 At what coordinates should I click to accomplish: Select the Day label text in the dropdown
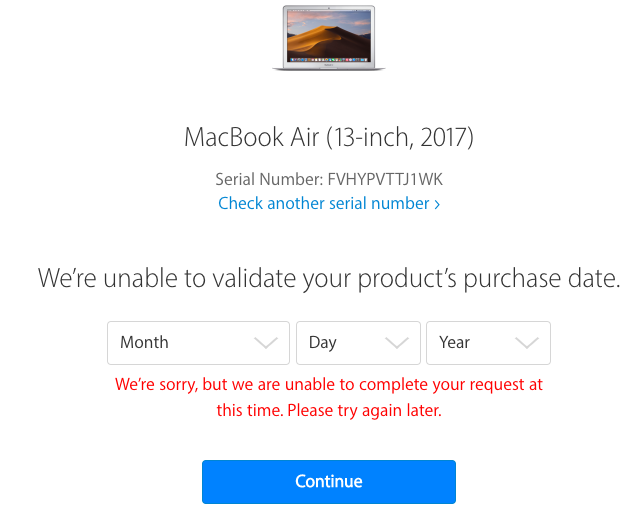click(322, 343)
